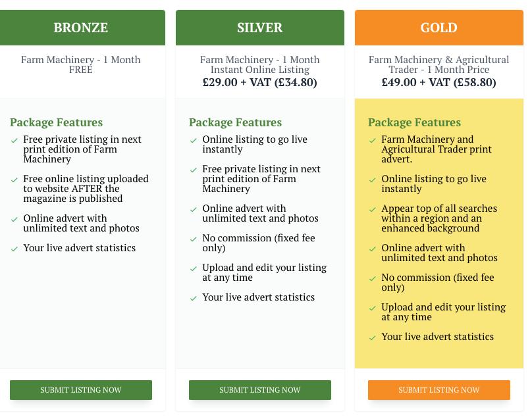
Task: Click Silver checkmark for upload and edit listing
Action: (x=194, y=268)
